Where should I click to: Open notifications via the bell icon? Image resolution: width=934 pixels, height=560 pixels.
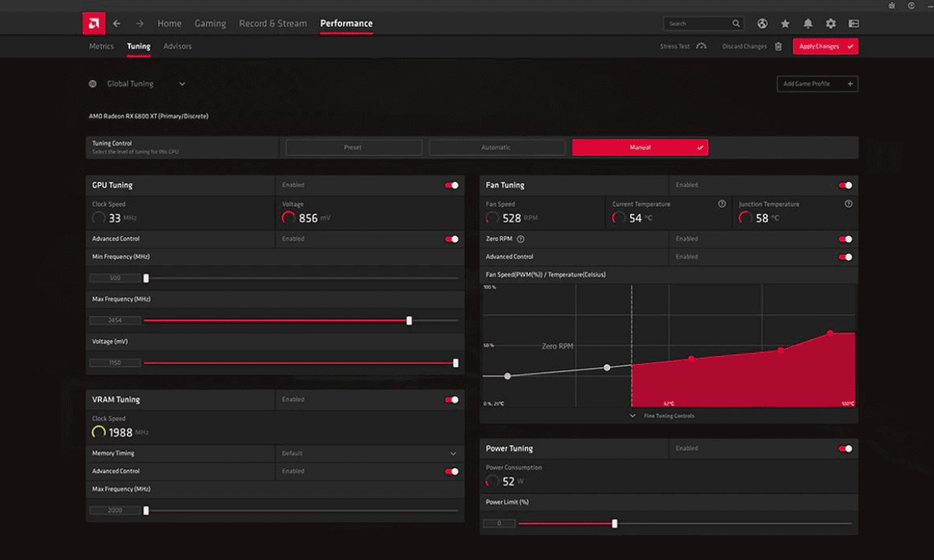[x=808, y=24]
